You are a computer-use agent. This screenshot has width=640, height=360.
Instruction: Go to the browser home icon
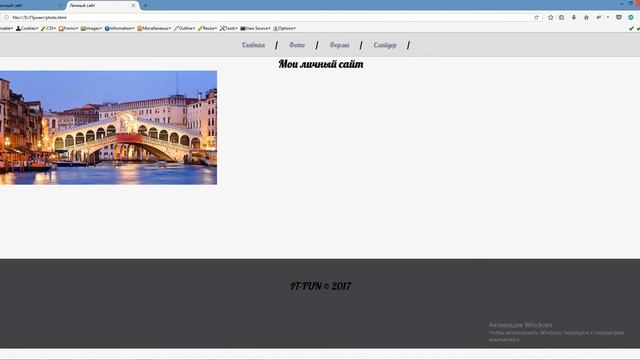click(586, 18)
